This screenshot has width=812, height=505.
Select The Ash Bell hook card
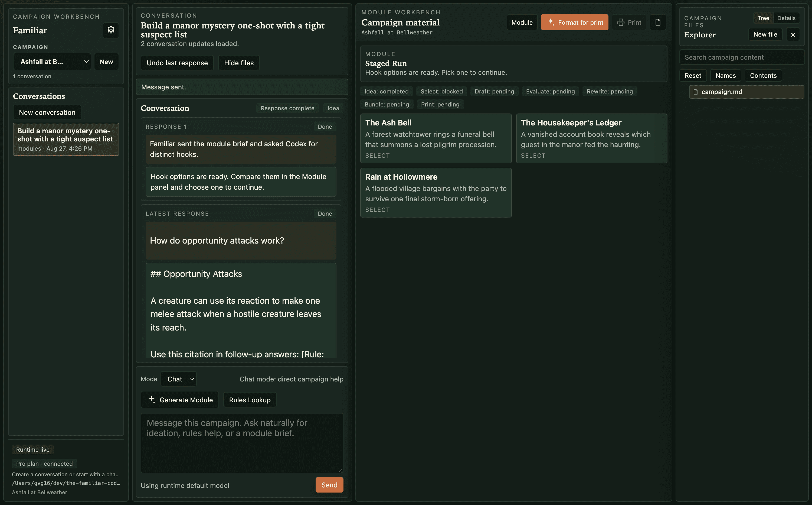tap(436, 139)
